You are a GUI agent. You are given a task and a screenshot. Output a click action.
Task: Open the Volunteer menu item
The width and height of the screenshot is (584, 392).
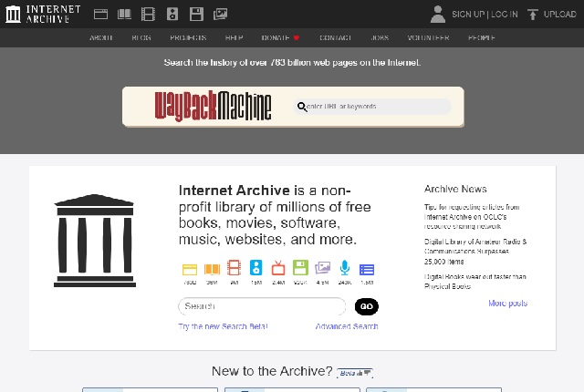(428, 37)
